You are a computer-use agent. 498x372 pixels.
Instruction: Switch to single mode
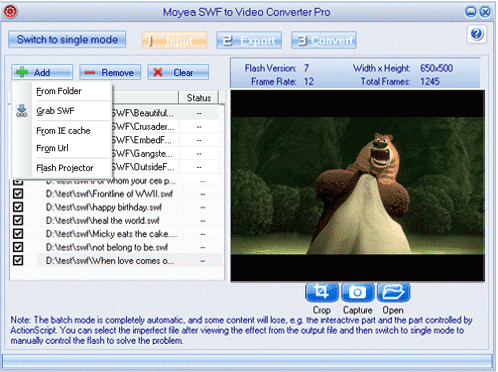[x=67, y=39]
